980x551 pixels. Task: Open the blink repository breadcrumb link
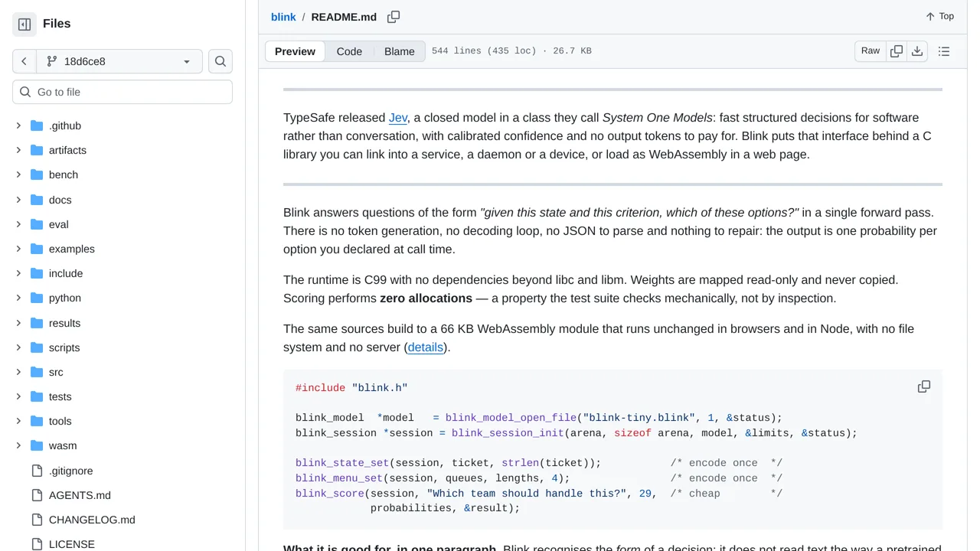coord(283,17)
